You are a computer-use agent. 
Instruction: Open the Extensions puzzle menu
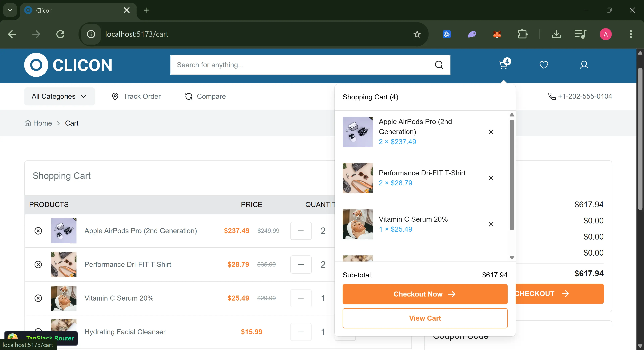(x=522, y=34)
